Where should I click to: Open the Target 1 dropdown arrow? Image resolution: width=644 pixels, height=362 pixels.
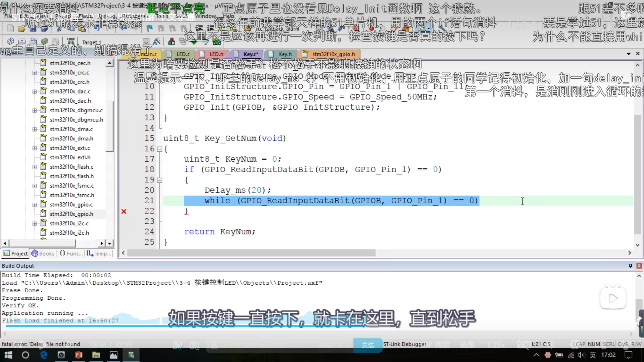(146, 41)
